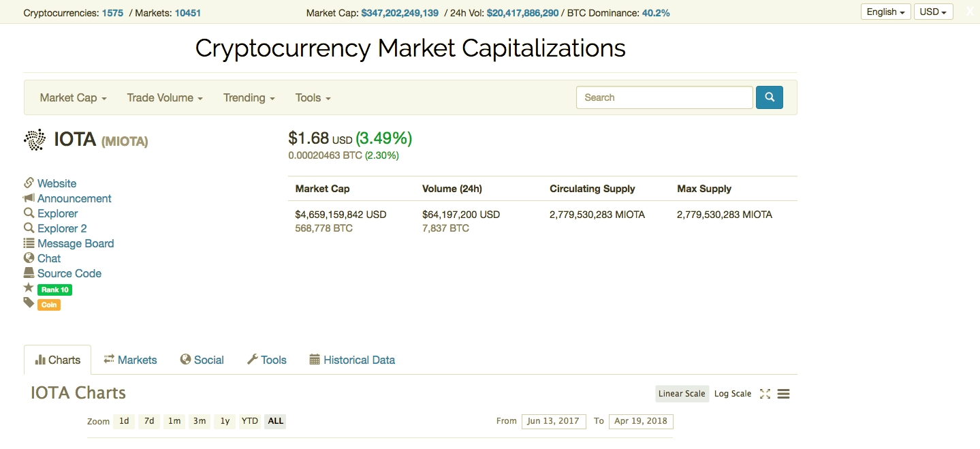Expand the Trending navigation menu
The width and height of the screenshot is (980, 449).
(x=249, y=97)
